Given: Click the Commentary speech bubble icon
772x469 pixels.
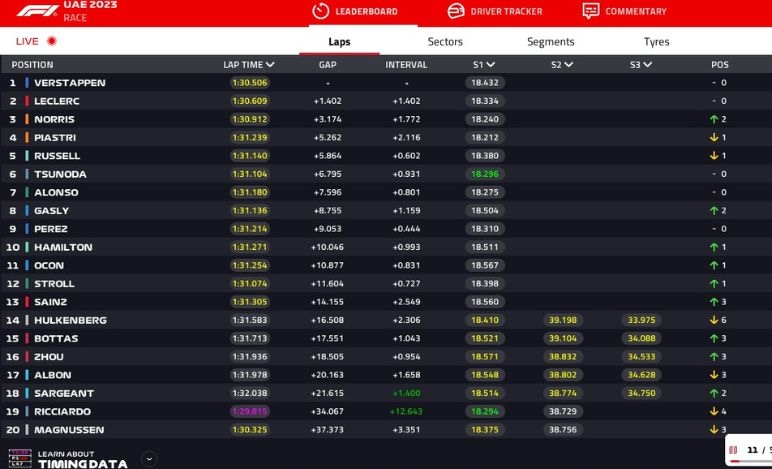Looking at the screenshot, I should [x=591, y=11].
